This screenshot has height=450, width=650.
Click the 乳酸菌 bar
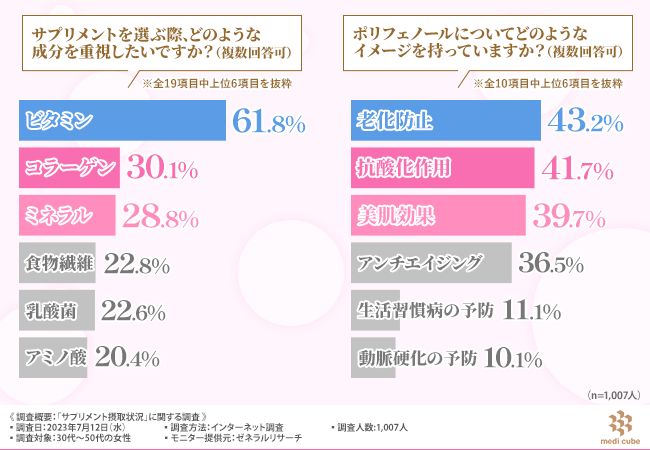58,310
